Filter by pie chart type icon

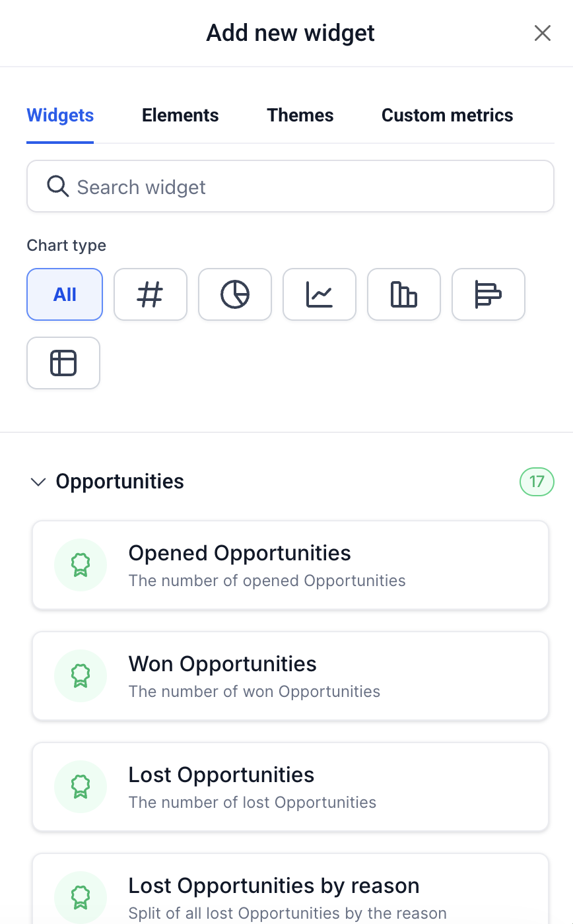(235, 294)
